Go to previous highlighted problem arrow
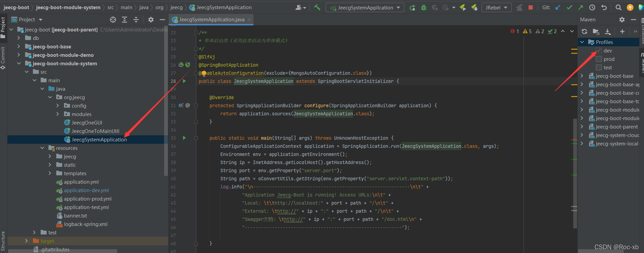644x253 pixels. [x=563, y=31]
